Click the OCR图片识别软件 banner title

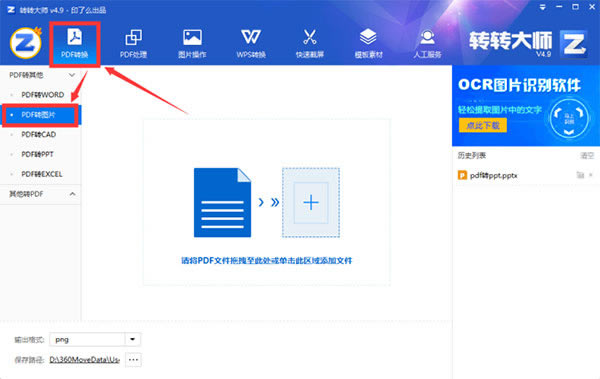(x=519, y=85)
